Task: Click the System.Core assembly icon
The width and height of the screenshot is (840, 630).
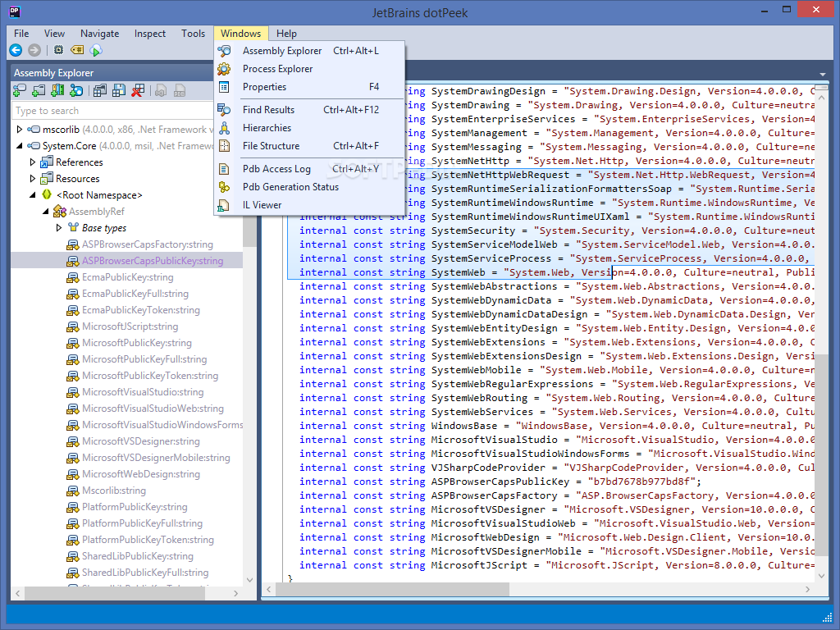Action: [34, 146]
